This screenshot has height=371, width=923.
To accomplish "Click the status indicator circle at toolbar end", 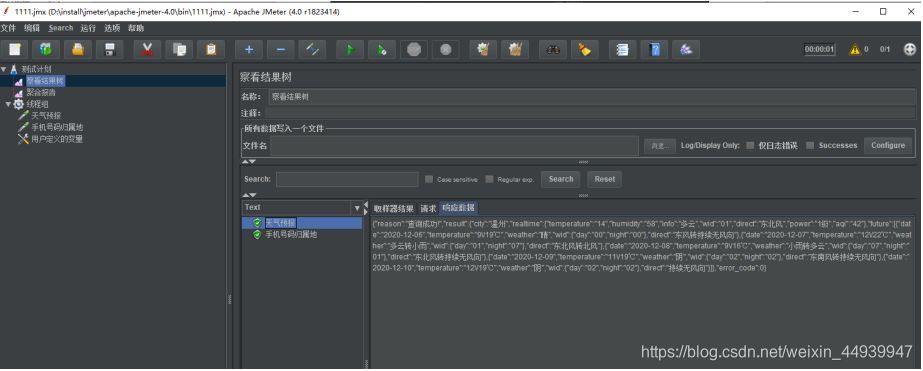I will 910,49.
